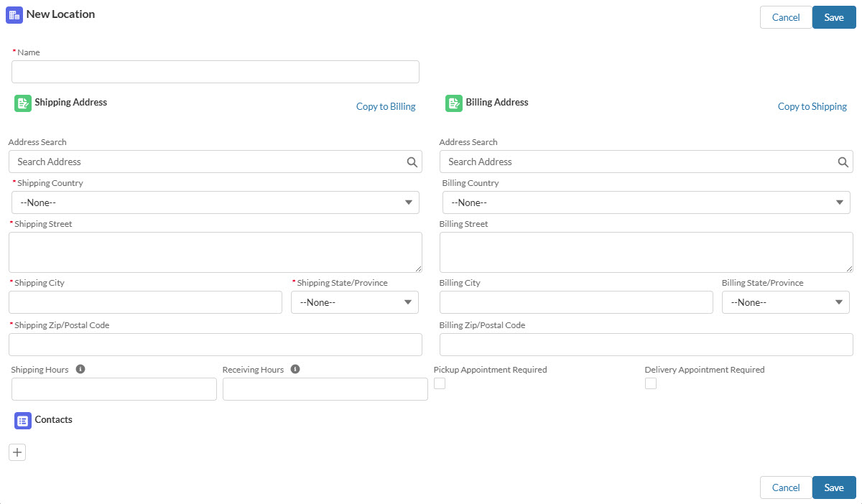Viewport: 862px width, 504px height.
Task: Click the Copy to Shipping link
Action: pos(812,106)
